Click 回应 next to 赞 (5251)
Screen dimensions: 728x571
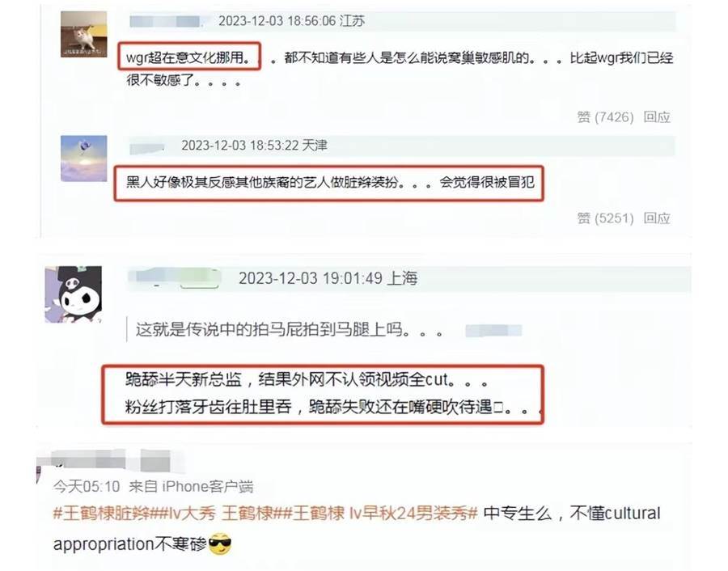point(657,218)
